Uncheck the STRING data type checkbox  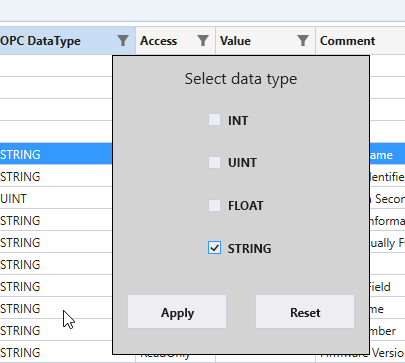coord(214,248)
